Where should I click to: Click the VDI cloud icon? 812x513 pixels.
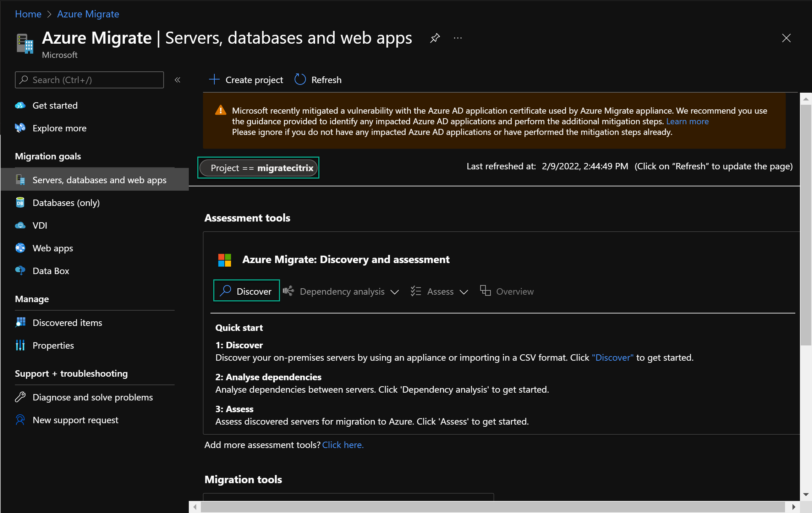pos(20,225)
